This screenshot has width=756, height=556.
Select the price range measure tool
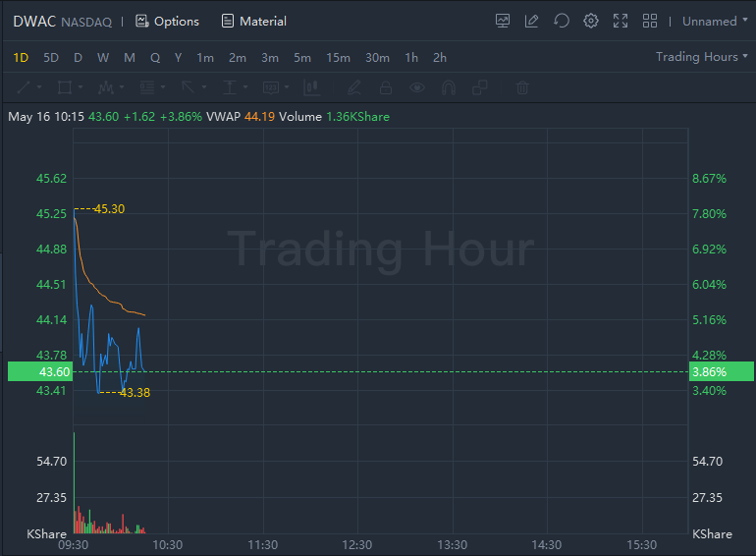230,87
